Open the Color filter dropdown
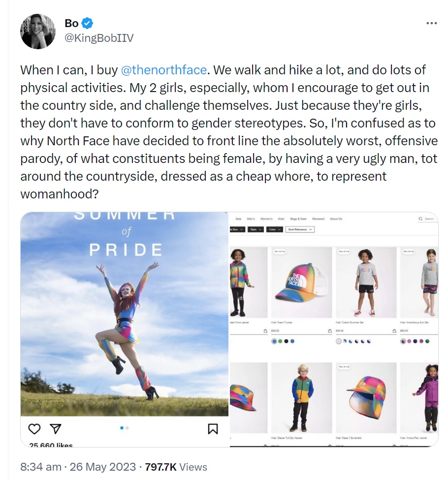The height and width of the screenshot is (481, 448). click(x=274, y=229)
